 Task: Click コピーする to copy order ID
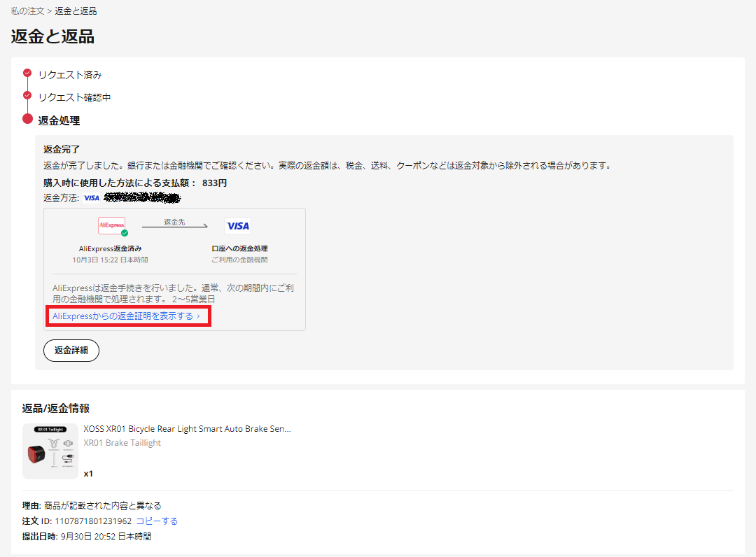(x=157, y=521)
